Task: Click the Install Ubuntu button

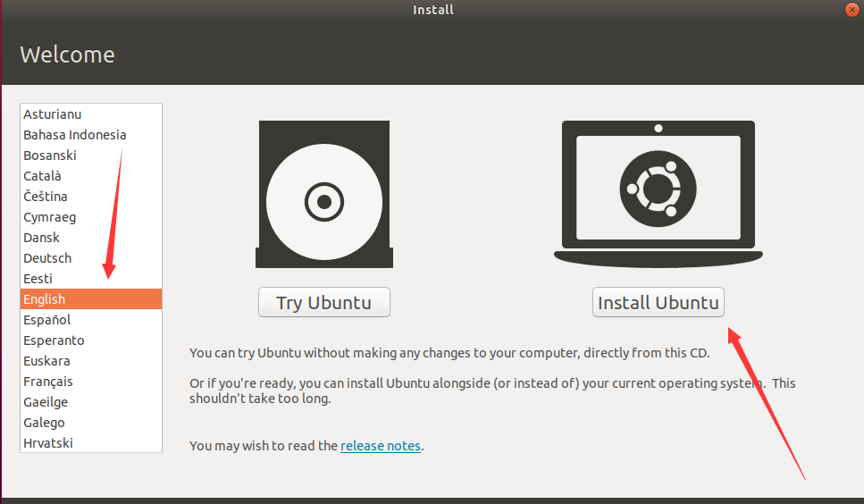Action: 658,302
